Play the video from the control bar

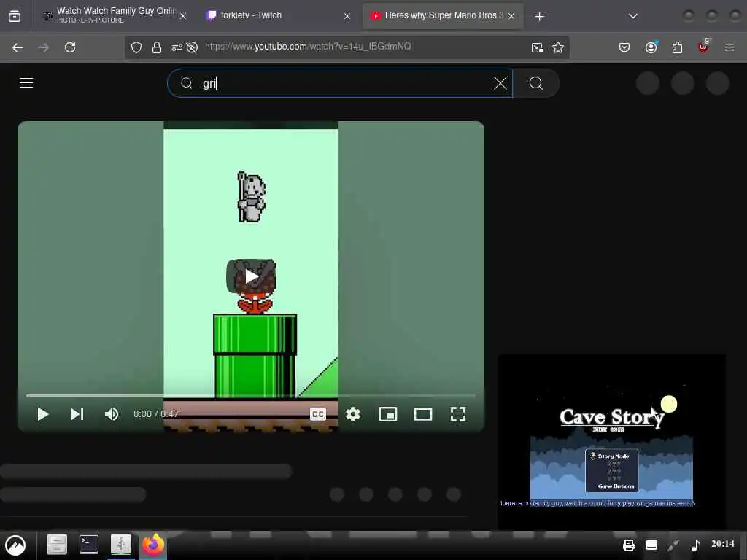coord(43,414)
